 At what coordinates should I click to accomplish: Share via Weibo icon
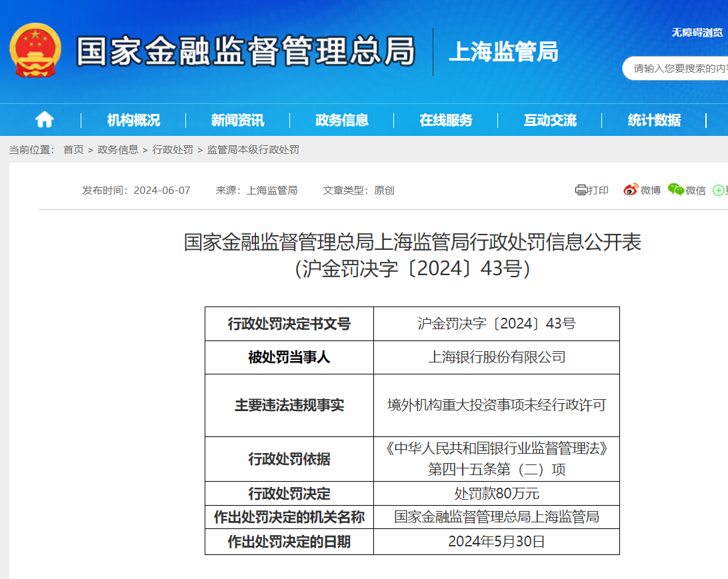click(x=631, y=189)
